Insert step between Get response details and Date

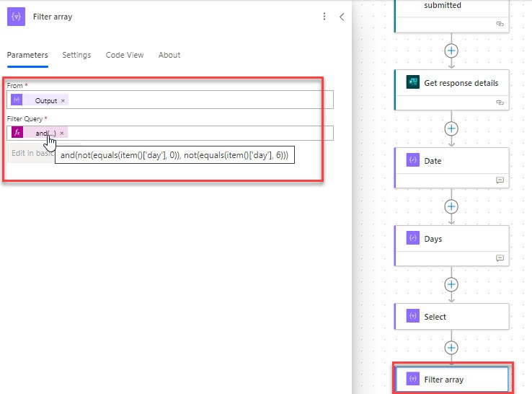coord(451,128)
